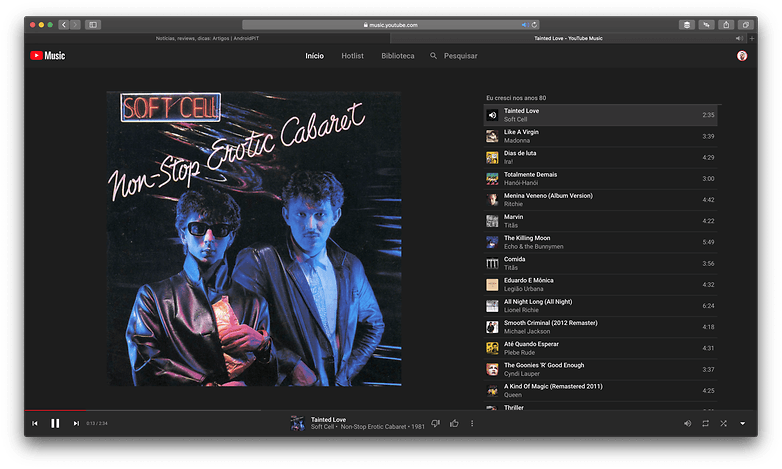Click the Safari back button
Viewport: 782px width, 469px height.
[x=63, y=24]
